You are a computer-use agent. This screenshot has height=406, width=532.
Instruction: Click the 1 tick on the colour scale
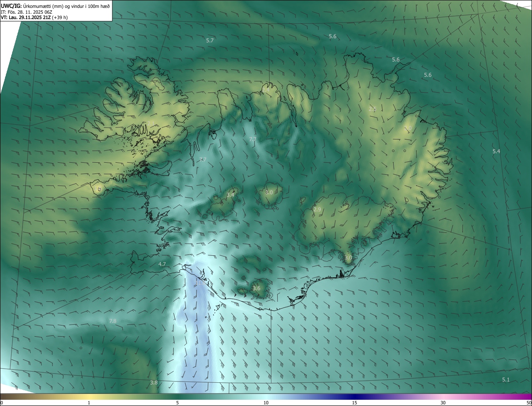click(89, 403)
